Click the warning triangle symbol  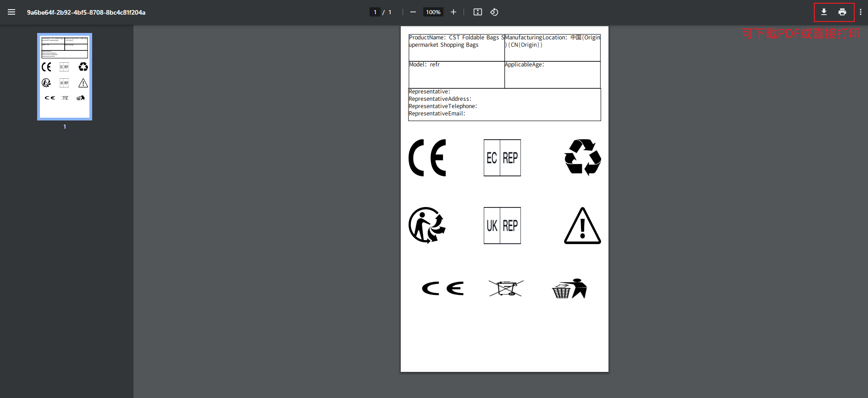(x=582, y=226)
